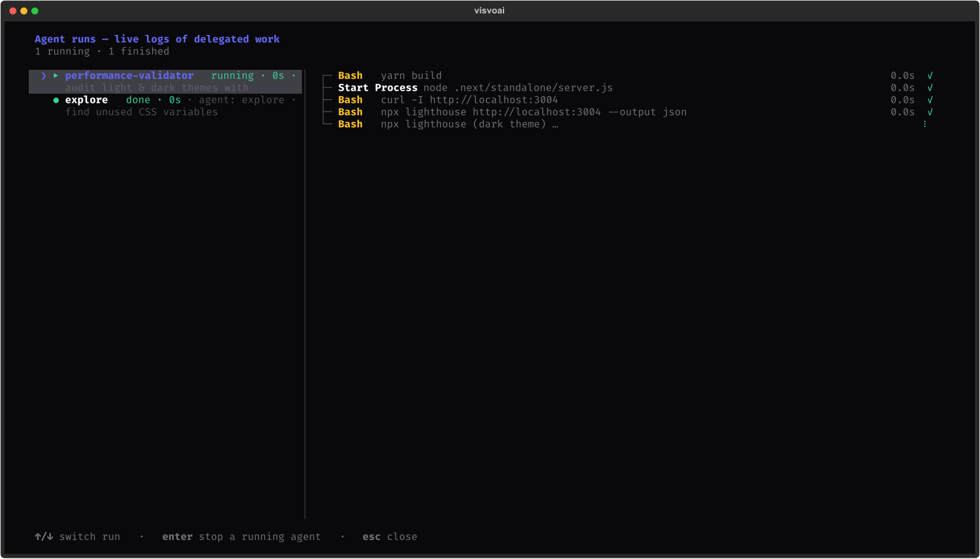Click the Bash label of dark theme row
The image size is (980, 559).
[350, 124]
